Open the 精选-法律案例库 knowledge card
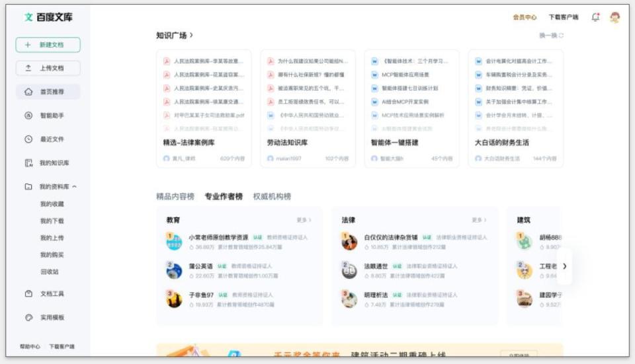The height and width of the screenshot is (364, 635). [x=204, y=108]
